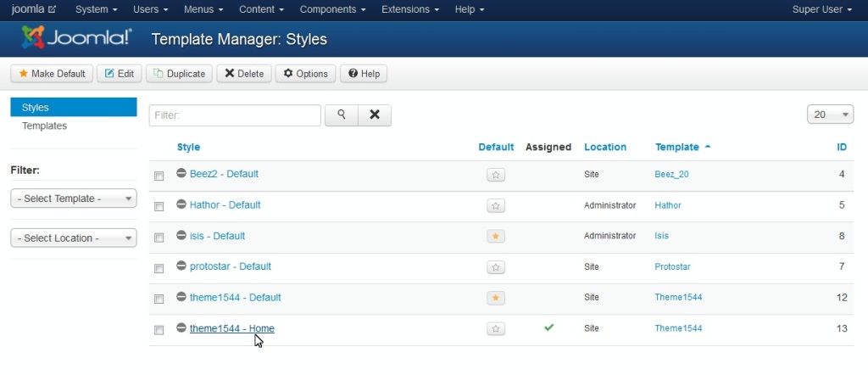Open the Help menu in top bar
Screen dimensions: 868x375
pos(470,9)
